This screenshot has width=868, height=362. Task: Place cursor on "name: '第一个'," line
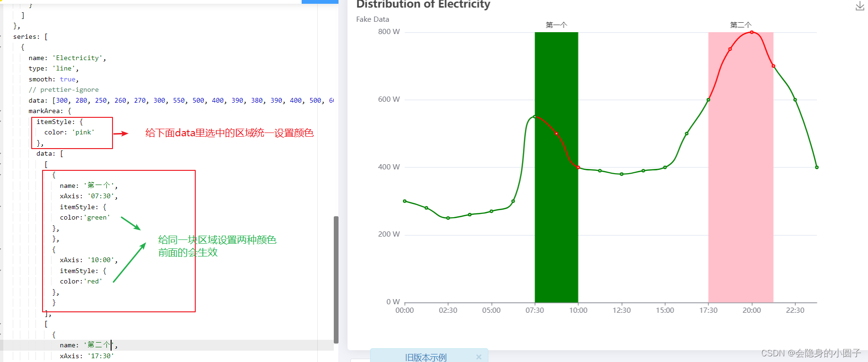(x=89, y=185)
